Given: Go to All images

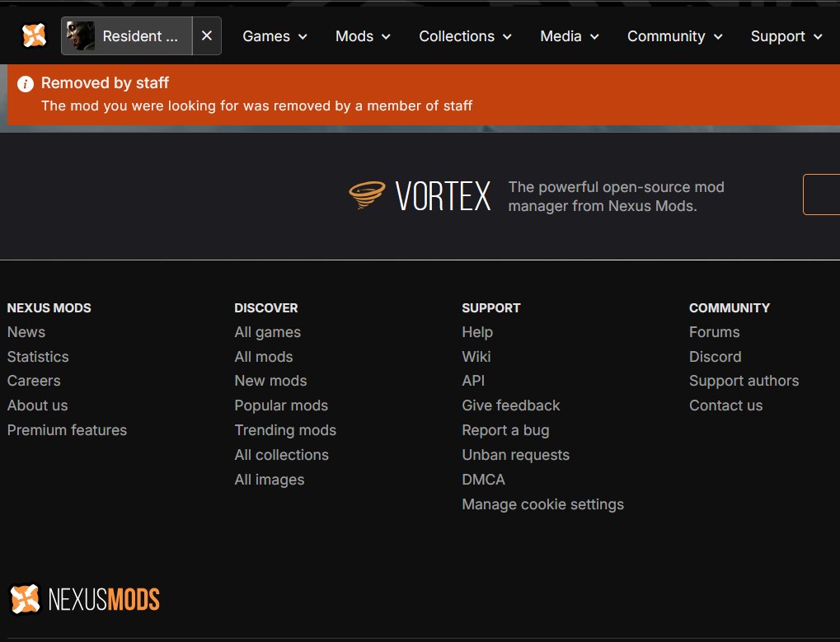Looking at the screenshot, I should pos(270,479).
